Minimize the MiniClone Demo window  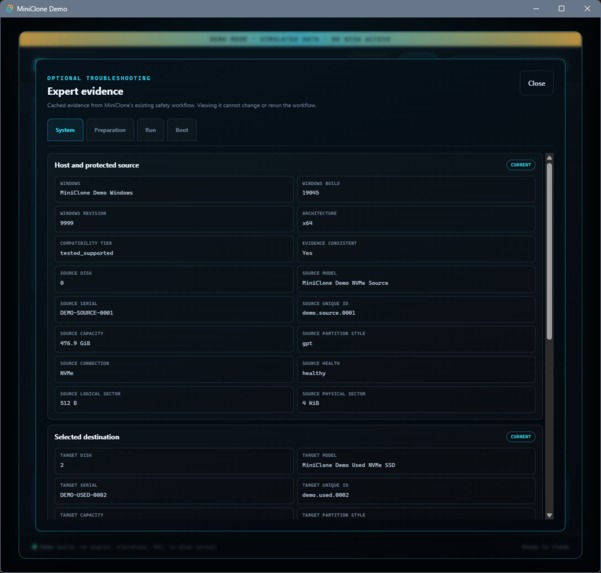[536, 8]
